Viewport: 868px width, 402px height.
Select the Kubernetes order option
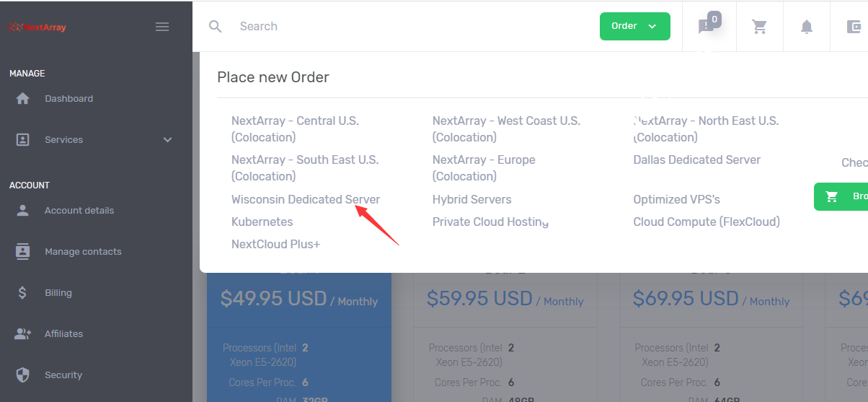tap(262, 222)
